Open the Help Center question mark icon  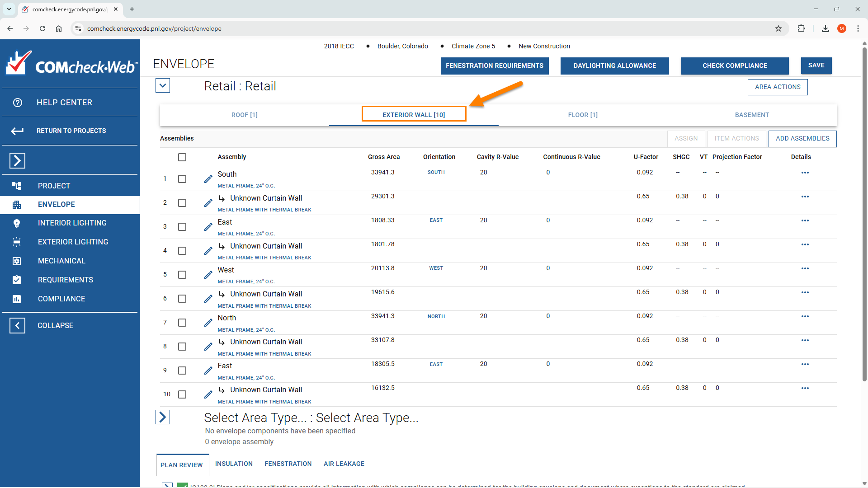coord(18,103)
